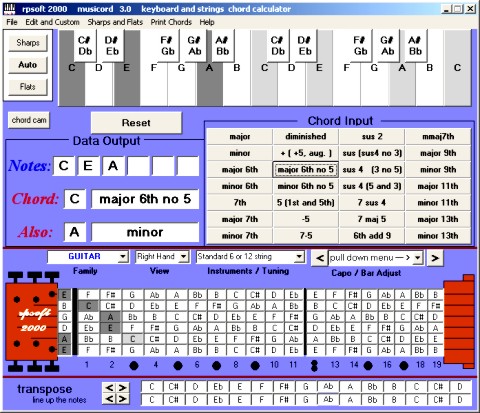Click the rpsoft 2000 guitar headstock logo
Screen dimensions: 480x413
[34, 320]
